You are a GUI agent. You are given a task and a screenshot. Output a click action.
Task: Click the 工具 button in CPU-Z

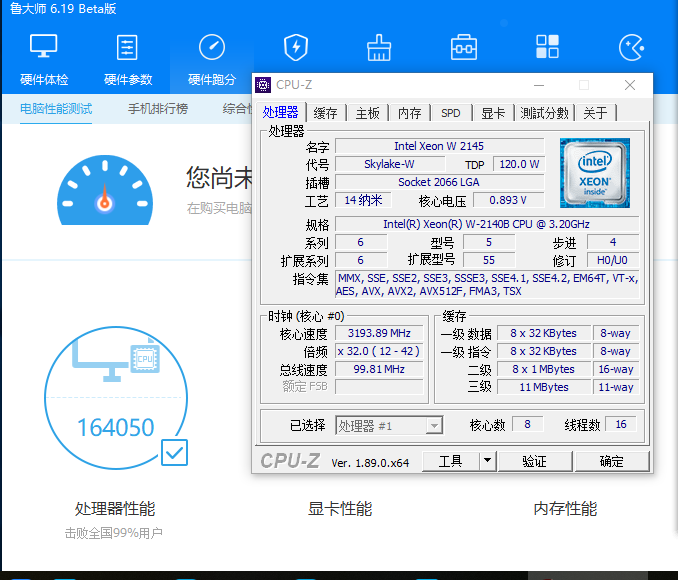point(451,461)
